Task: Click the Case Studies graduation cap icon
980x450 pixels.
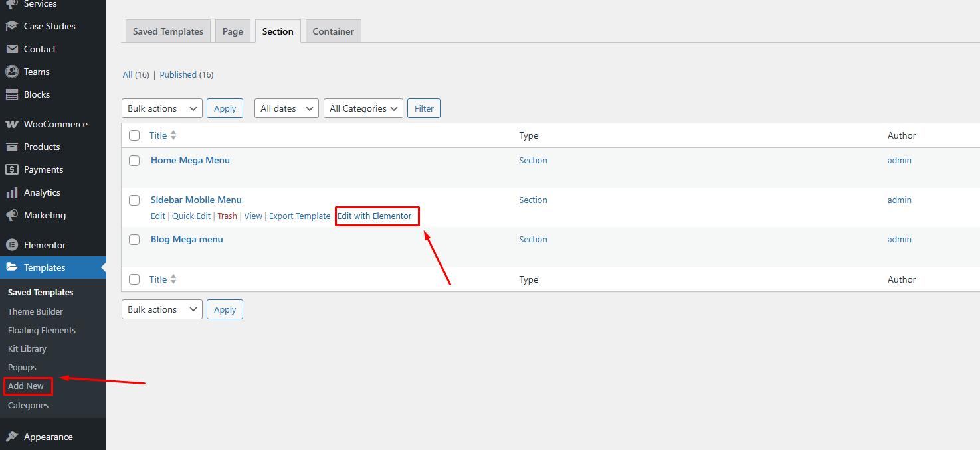Action: tap(11, 26)
